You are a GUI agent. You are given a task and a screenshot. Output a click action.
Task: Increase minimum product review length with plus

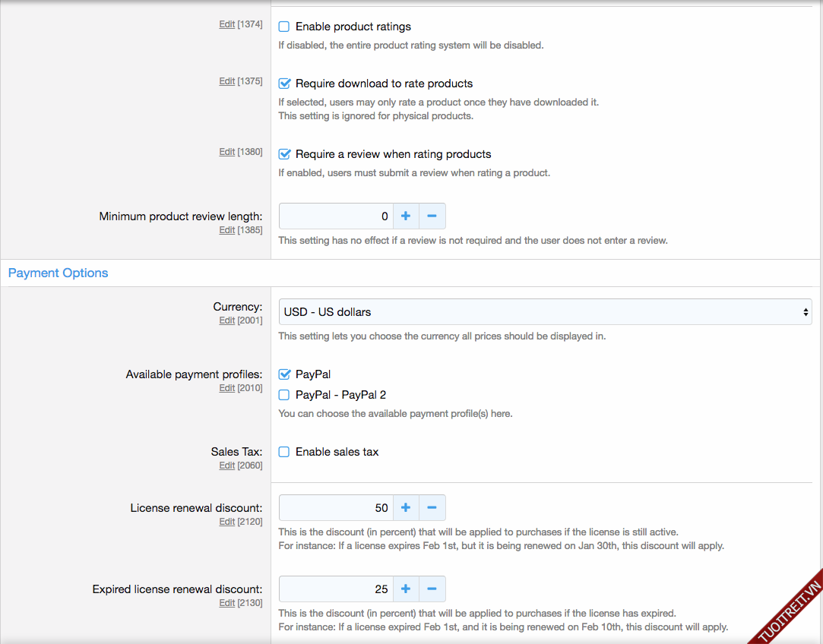[406, 216]
